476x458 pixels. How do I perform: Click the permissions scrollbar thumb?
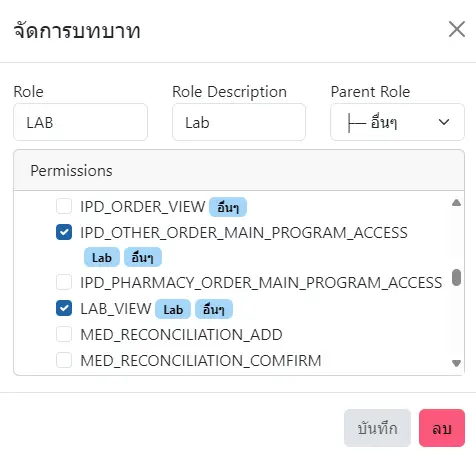[x=456, y=278]
